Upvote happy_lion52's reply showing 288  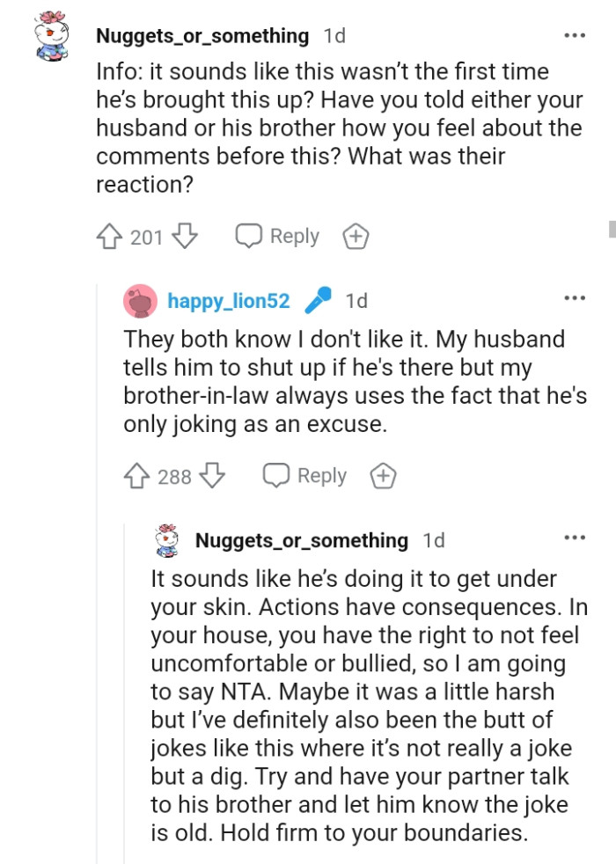pos(136,475)
